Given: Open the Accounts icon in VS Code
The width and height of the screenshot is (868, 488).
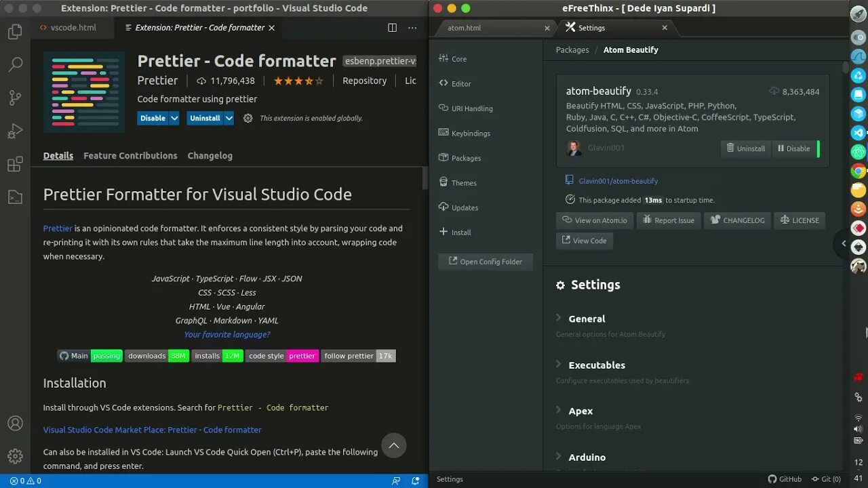Looking at the screenshot, I should pyautogui.click(x=15, y=424).
